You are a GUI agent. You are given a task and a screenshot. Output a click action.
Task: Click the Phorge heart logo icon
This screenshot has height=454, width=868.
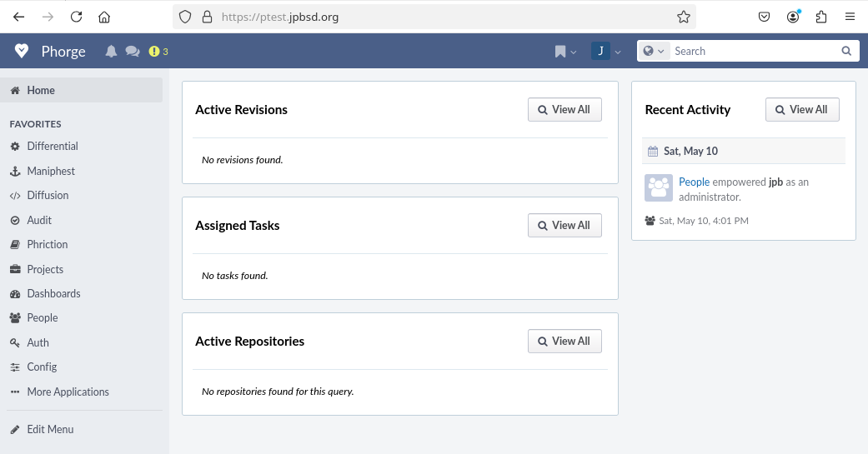click(22, 51)
